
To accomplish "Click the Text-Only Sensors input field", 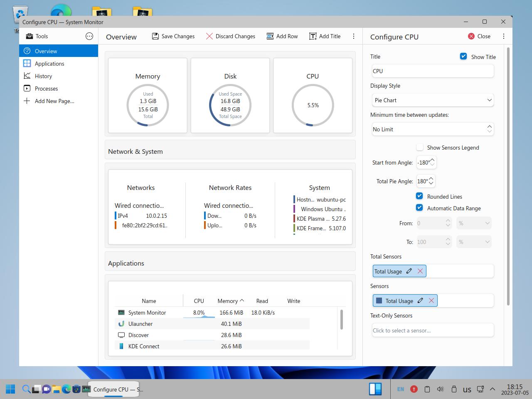I will pyautogui.click(x=433, y=330).
